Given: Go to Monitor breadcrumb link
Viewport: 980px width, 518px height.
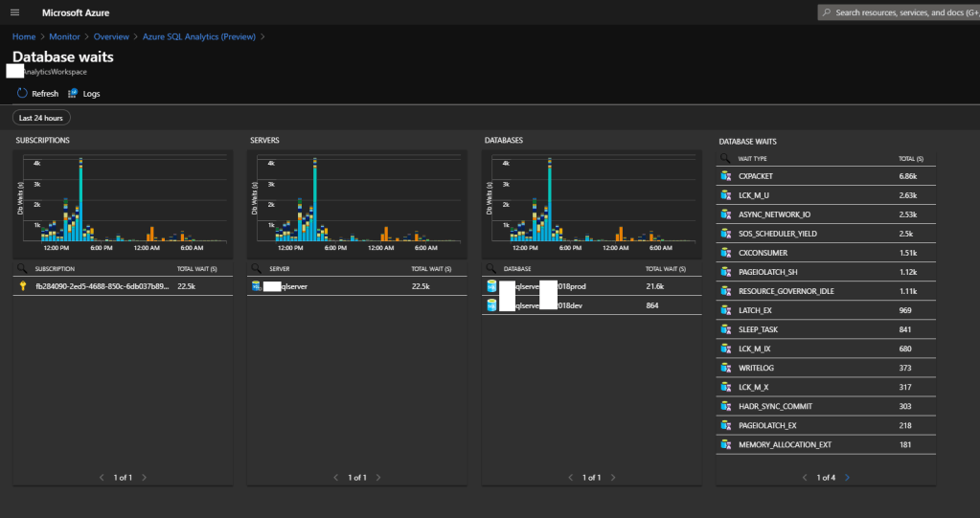Looking at the screenshot, I should (x=64, y=36).
